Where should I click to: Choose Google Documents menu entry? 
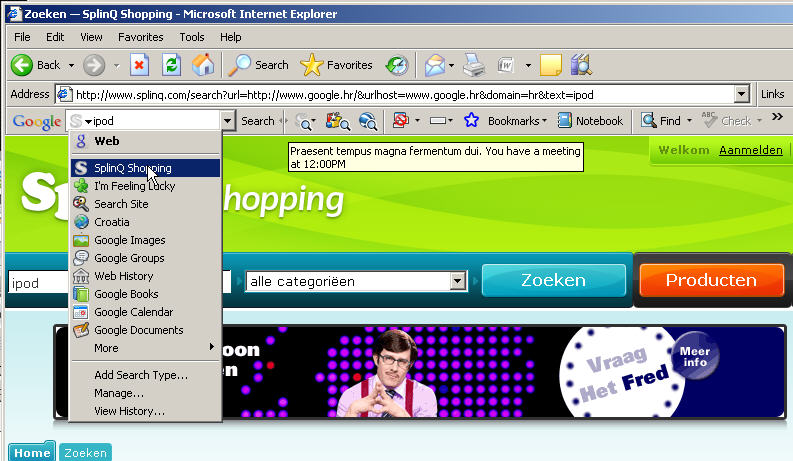click(145, 330)
